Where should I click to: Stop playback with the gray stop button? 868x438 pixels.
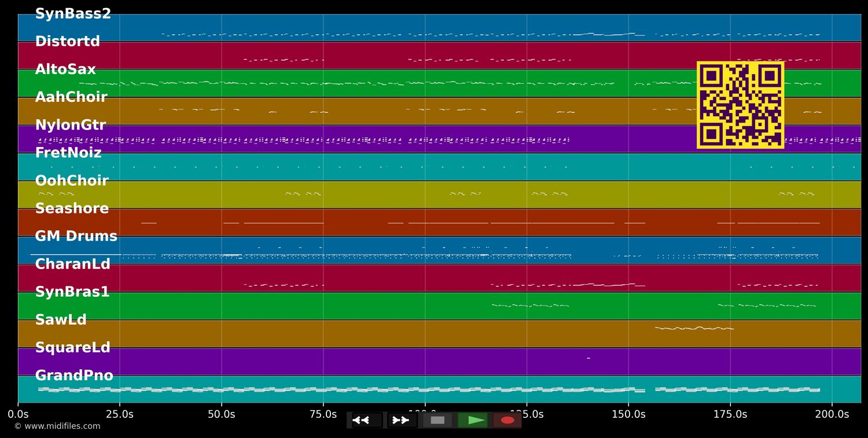437,420
